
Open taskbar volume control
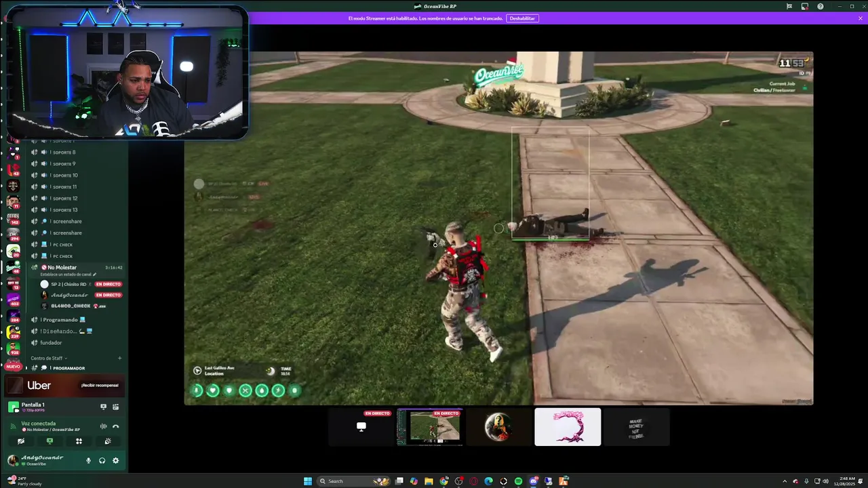coord(825,481)
